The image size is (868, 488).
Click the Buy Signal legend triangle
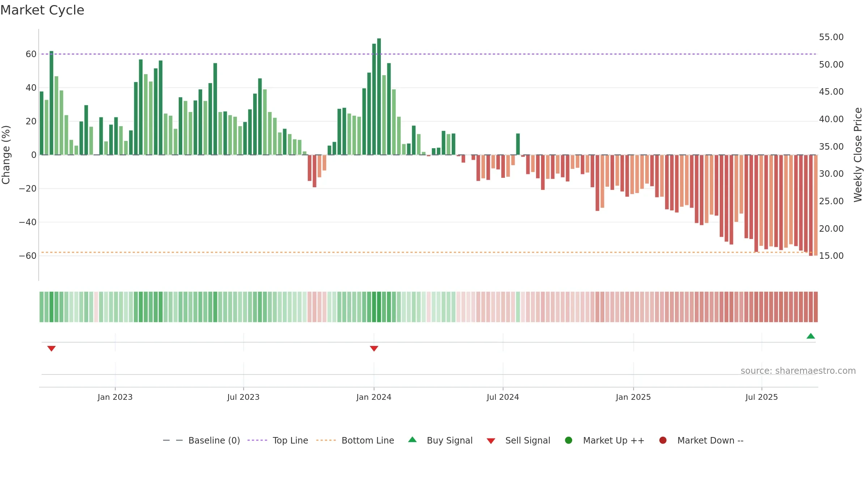point(412,440)
